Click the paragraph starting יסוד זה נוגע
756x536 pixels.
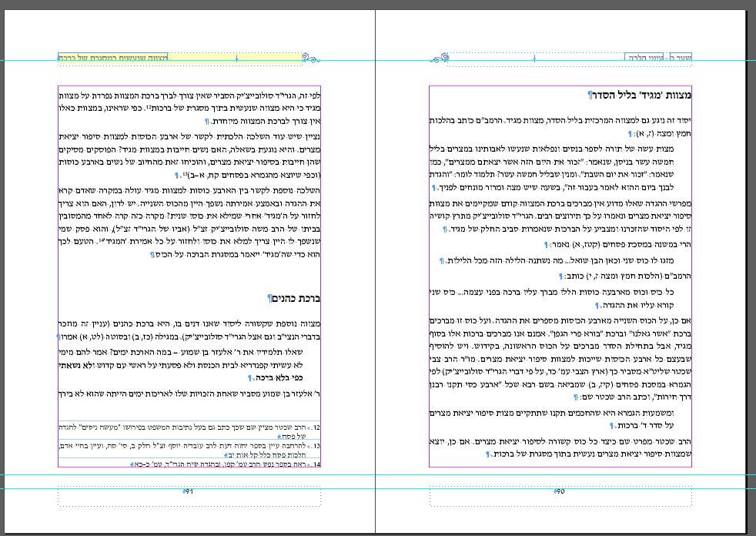pos(560,126)
